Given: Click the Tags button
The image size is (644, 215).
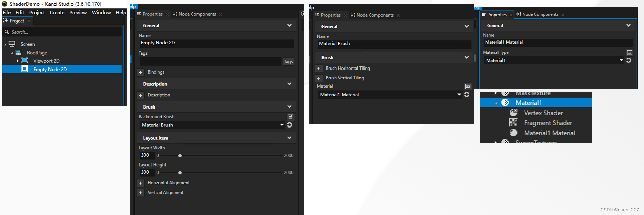Looking at the screenshot, I should pos(288,61).
